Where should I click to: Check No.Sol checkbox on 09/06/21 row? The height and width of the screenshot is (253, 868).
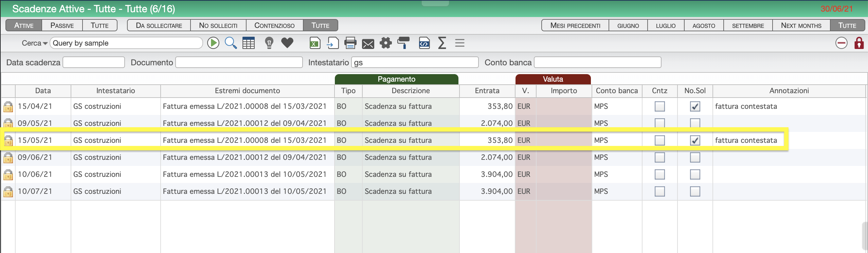coord(695,157)
